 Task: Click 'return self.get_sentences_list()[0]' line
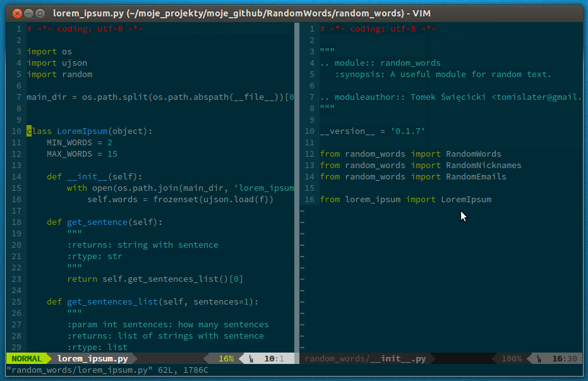(x=155, y=279)
